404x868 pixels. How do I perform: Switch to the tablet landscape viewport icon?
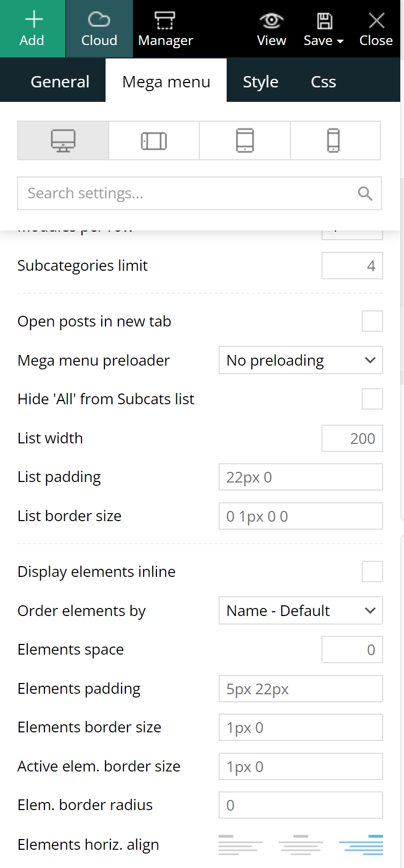coord(154,140)
